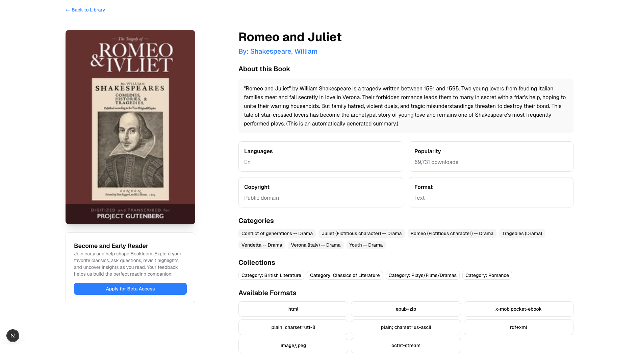Image resolution: width=639 pixels, height=364 pixels.
Task: Click the Romeo and Juliet book cover
Action: 130,127
